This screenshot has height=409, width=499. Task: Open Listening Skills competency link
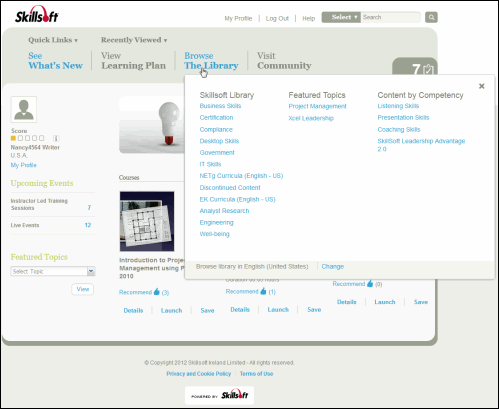pyautogui.click(x=398, y=106)
